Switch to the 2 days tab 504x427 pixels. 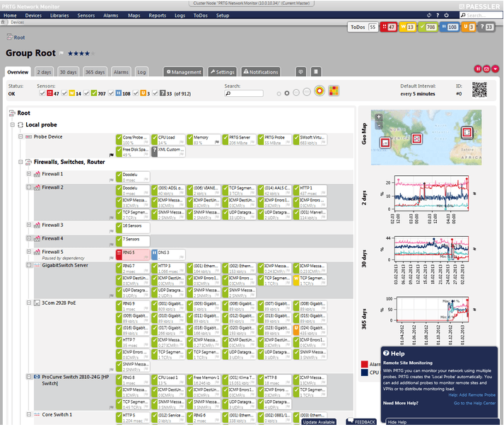44,72
